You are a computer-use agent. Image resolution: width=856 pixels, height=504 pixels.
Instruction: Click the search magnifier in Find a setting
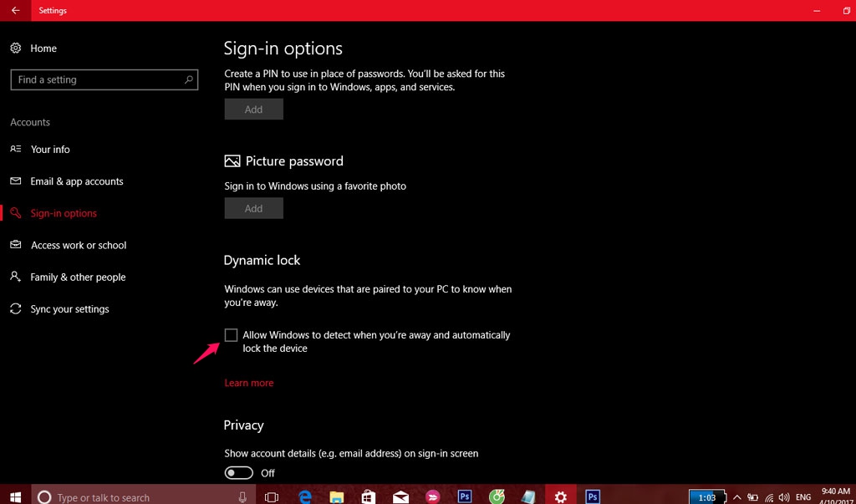[x=189, y=79]
